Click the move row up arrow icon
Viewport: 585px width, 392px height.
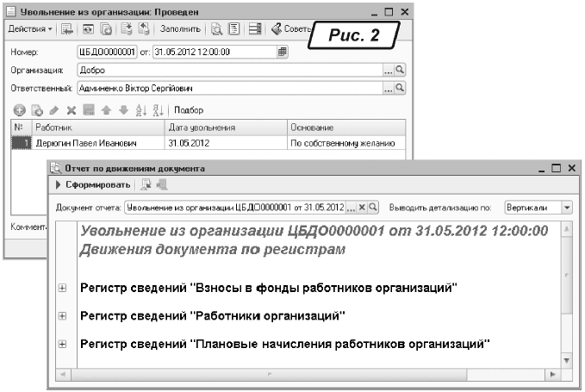pyautogui.click(x=106, y=110)
